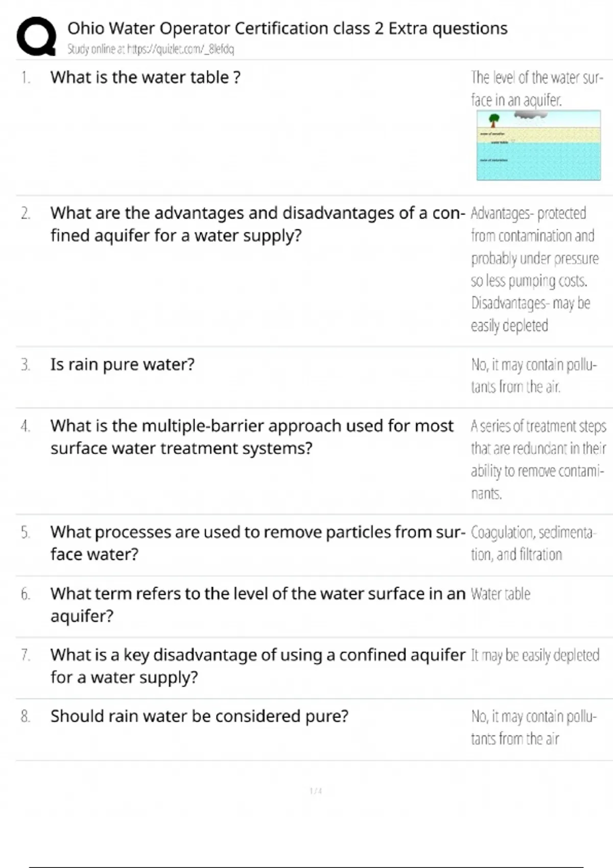The width and height of the screenshot is (613, 868).
Task: Click the document title Ohio Water Operator Certification
Action: pyautogui.click(x=288, y=29)
